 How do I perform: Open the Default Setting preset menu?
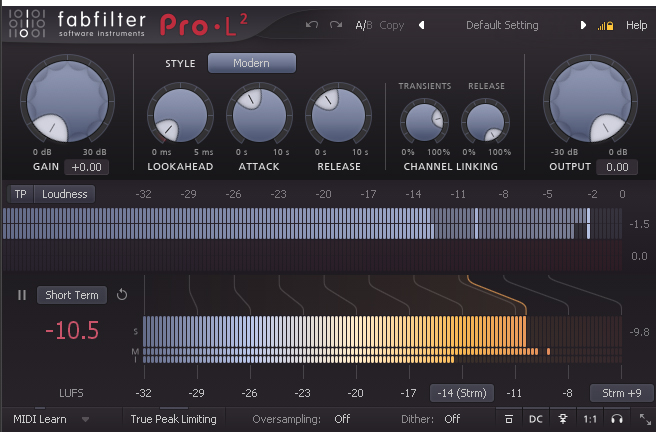(502, 25)
